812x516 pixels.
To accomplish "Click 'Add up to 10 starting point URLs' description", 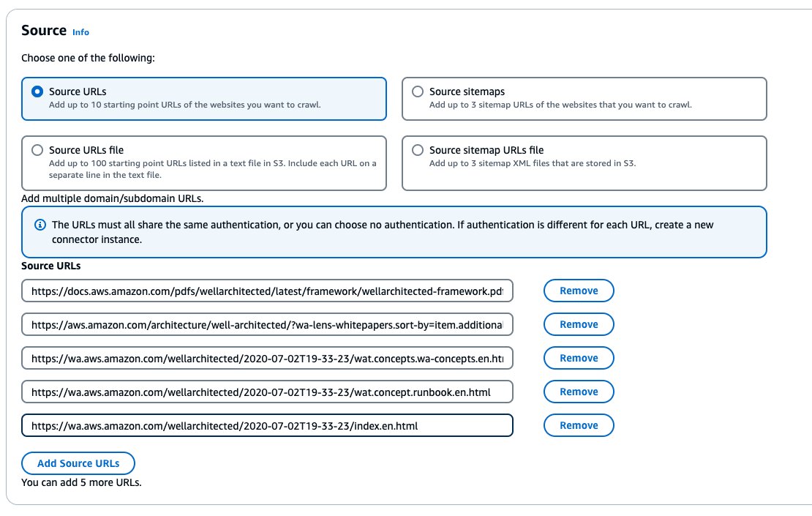I will (x=185, y=105).
